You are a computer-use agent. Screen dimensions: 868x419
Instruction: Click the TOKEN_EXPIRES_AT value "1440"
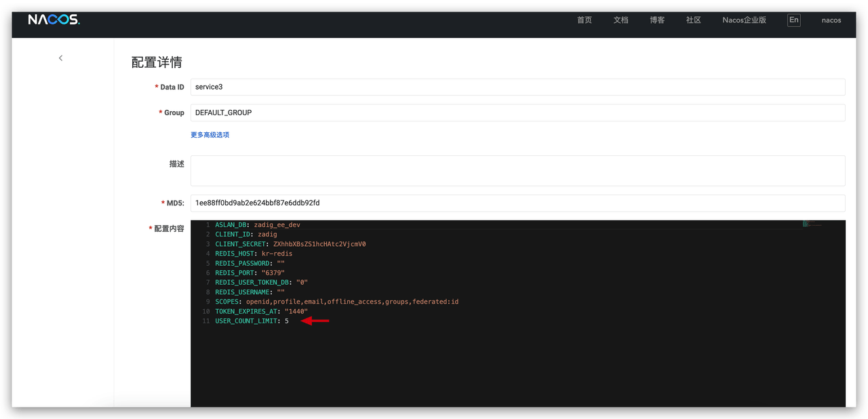296,311
